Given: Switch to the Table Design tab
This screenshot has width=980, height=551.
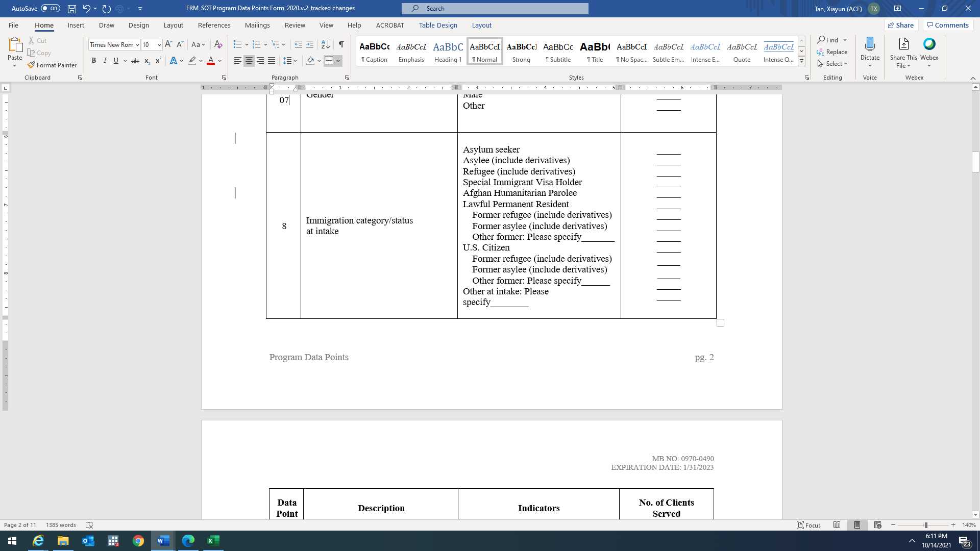Looking at the screenshot, I should 438,25.
